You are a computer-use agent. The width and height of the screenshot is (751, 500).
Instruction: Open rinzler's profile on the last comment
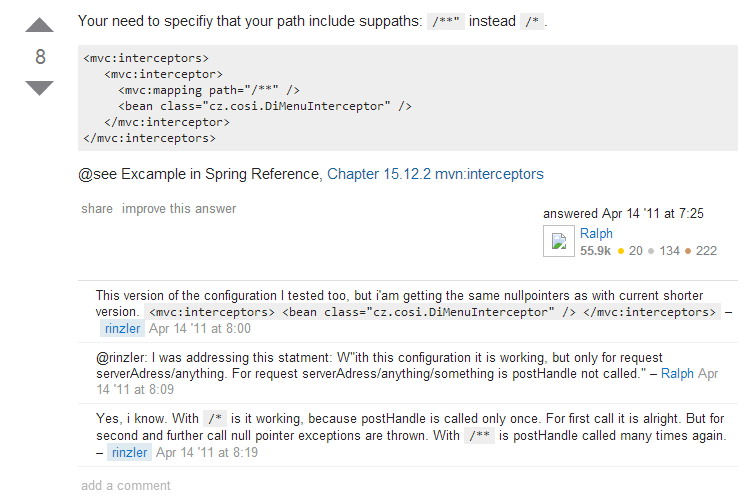point(129,452)
